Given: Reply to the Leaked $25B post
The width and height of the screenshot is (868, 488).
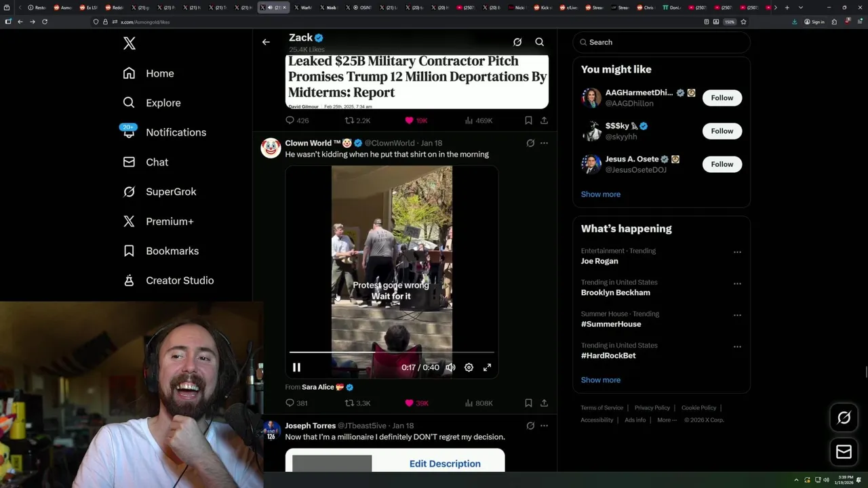Looking at the screenshot, I should click(x=297, y=121).
